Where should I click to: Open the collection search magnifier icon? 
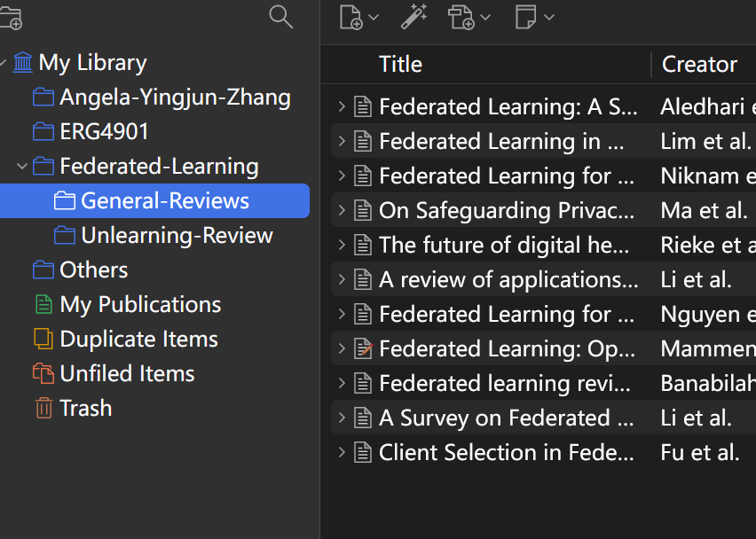point(280,17)
